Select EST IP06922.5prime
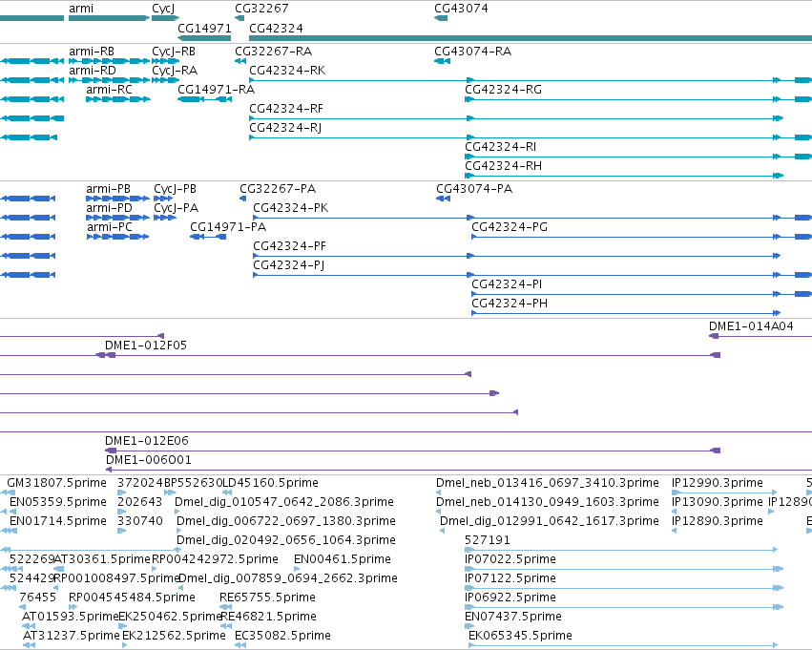Screen dimensions: 812x650 click(510, 598)
